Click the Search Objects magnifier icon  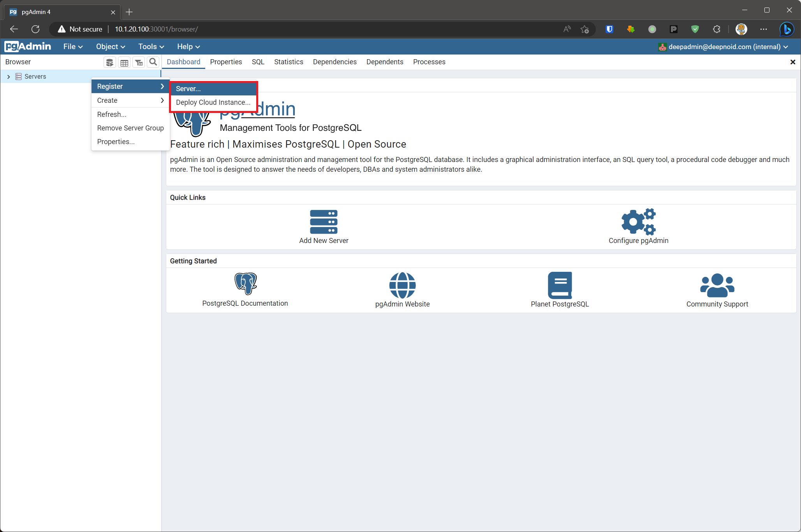tap(153, 62)
